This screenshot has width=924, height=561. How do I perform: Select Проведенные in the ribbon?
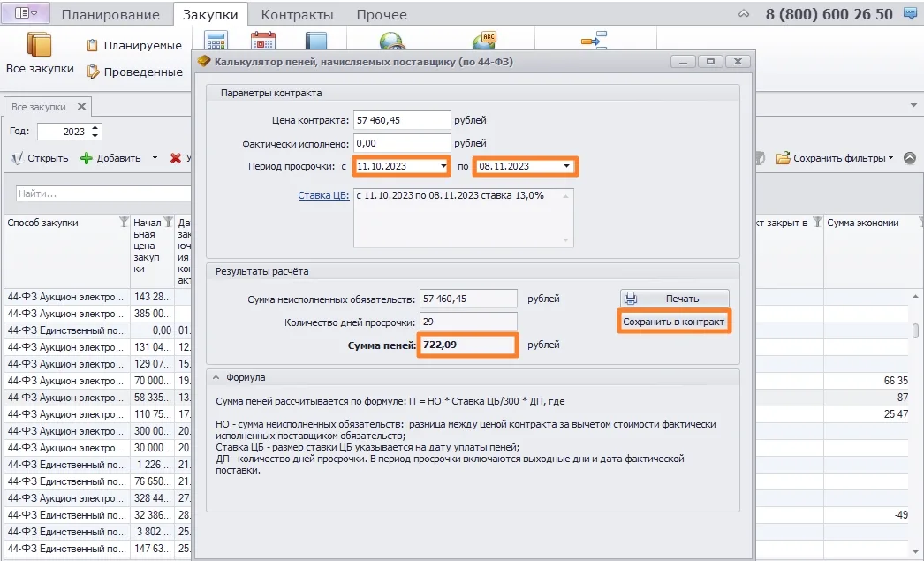click(134, 72)
